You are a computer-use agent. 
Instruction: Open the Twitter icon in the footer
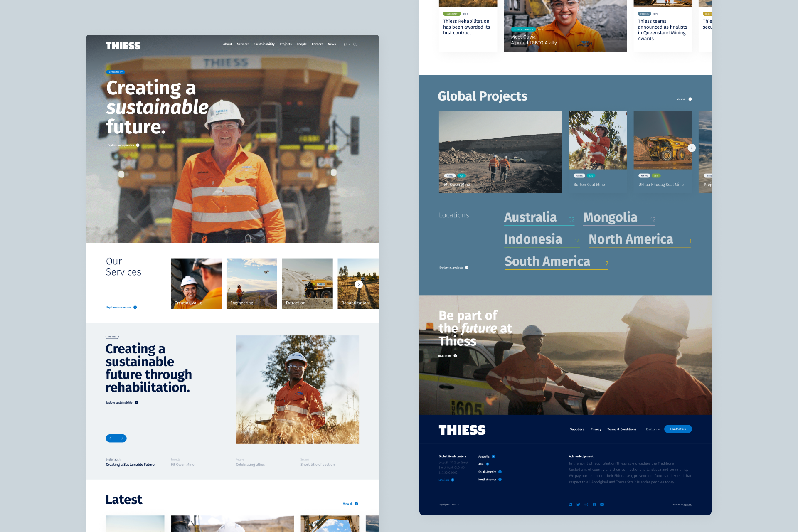578,505
